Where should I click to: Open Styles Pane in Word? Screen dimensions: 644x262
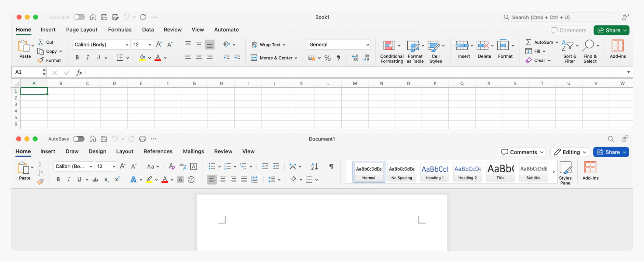565,173
